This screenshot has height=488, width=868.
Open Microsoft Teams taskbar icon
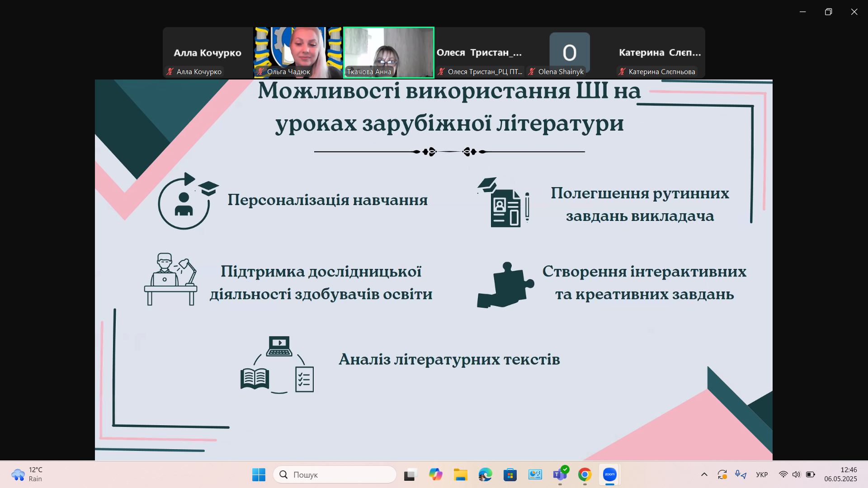click(x=560, y=474)
